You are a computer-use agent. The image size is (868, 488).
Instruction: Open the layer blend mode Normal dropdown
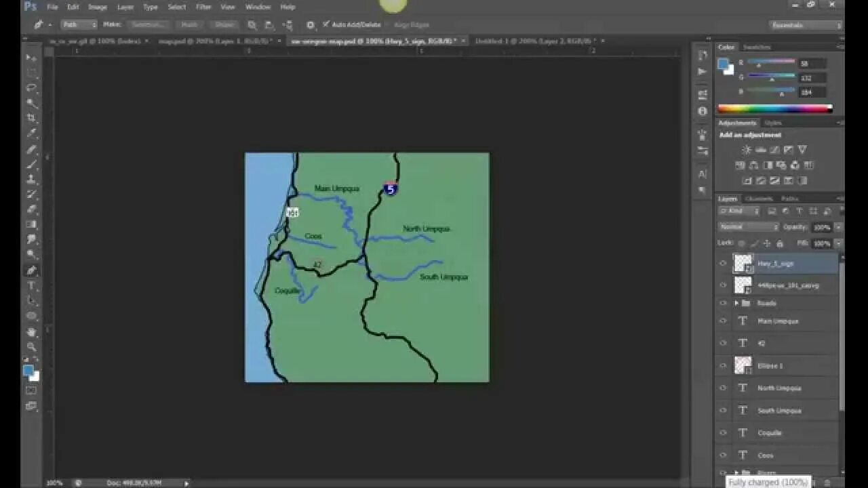tap(749, 227)
